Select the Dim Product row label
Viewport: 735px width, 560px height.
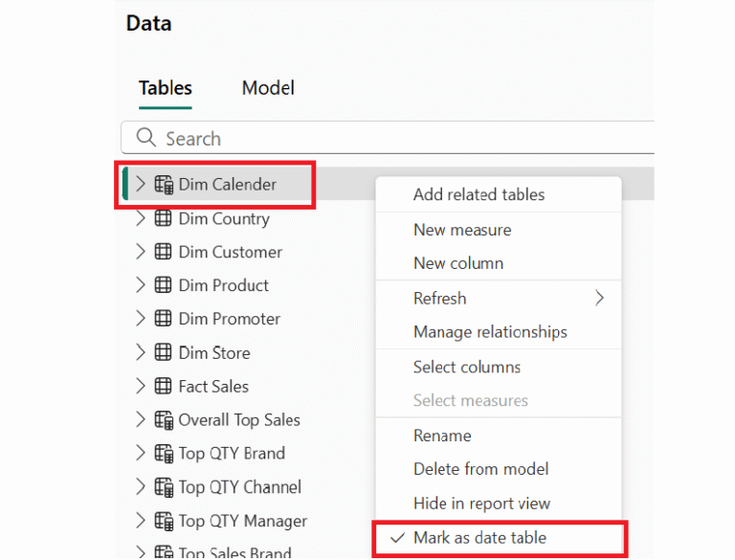coord(224,285)
